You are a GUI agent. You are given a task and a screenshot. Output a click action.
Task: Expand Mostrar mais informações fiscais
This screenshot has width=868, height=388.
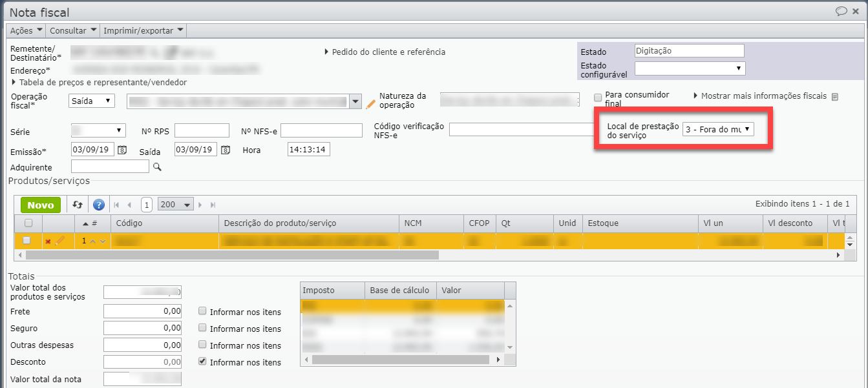click(760, 96)
